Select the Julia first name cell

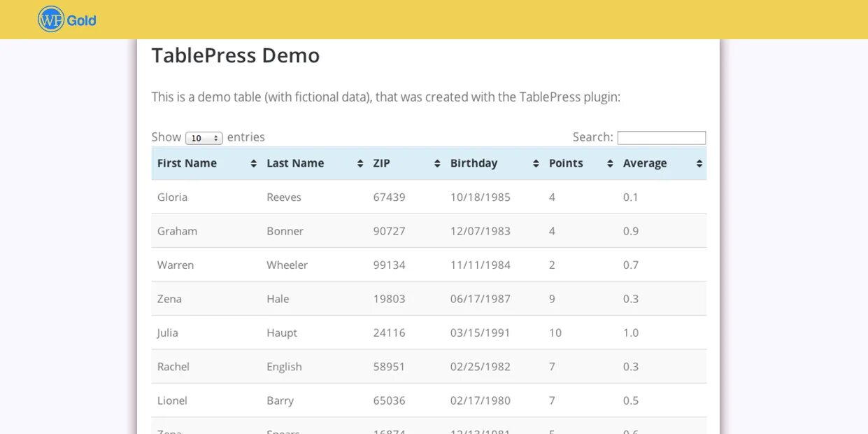pyautogui.click(x=168, y=333)
